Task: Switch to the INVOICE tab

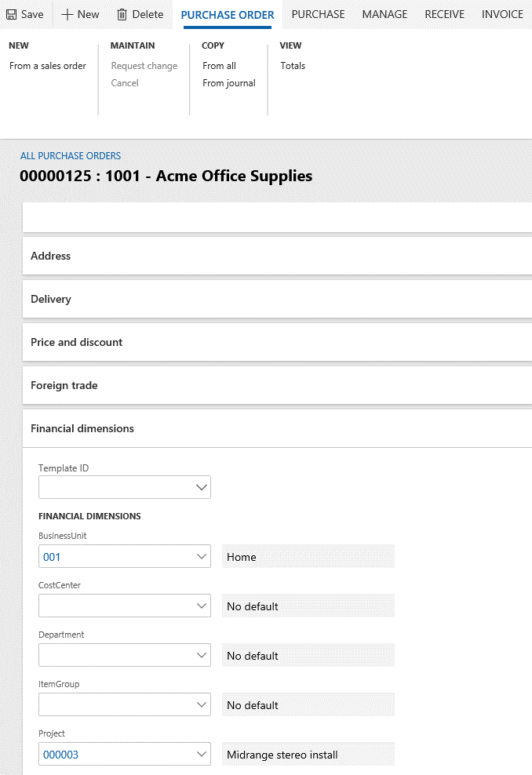Action: (502, 14)
